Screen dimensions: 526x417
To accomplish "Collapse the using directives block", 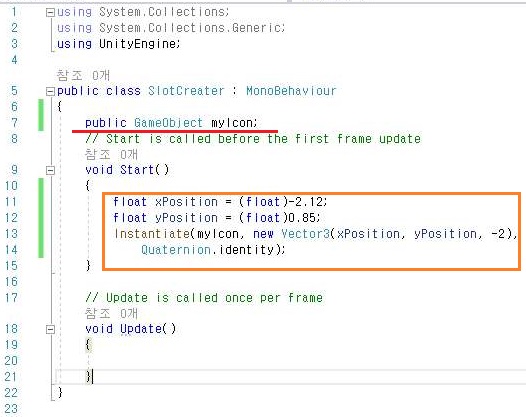I will pos(50,13).
